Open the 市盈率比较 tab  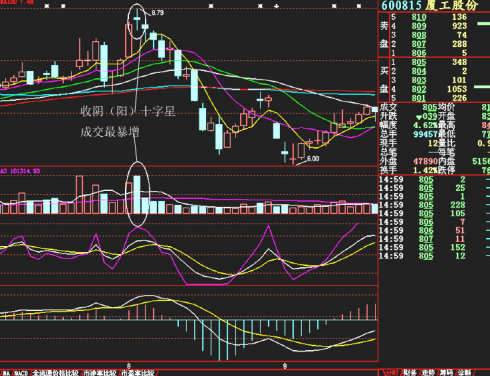pos(138,373)
